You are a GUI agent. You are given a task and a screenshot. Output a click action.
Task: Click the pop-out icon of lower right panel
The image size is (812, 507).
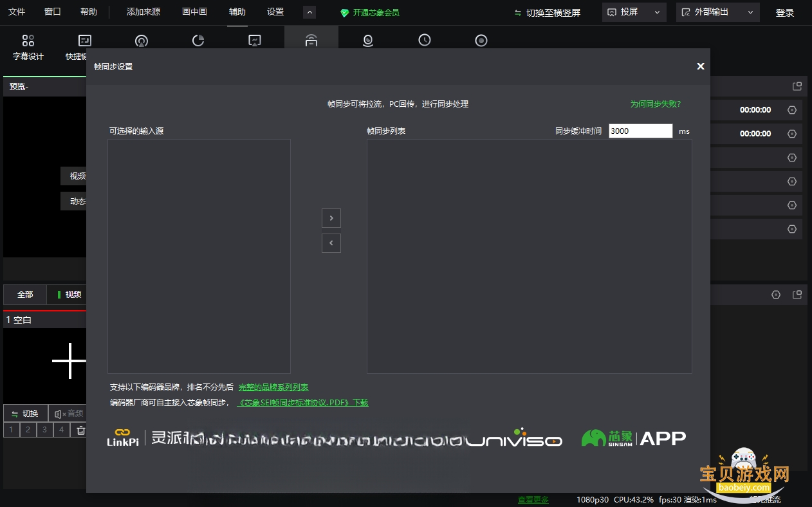pos(797,295)
